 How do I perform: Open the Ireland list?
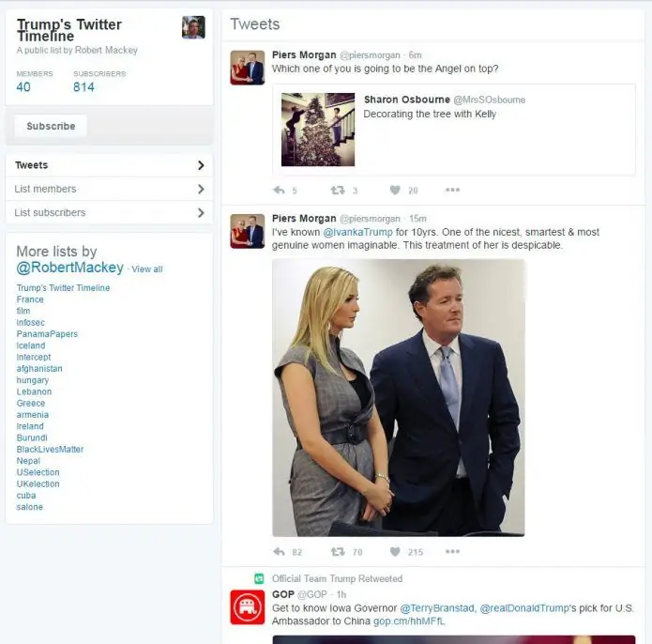click(x=30, y=426)
